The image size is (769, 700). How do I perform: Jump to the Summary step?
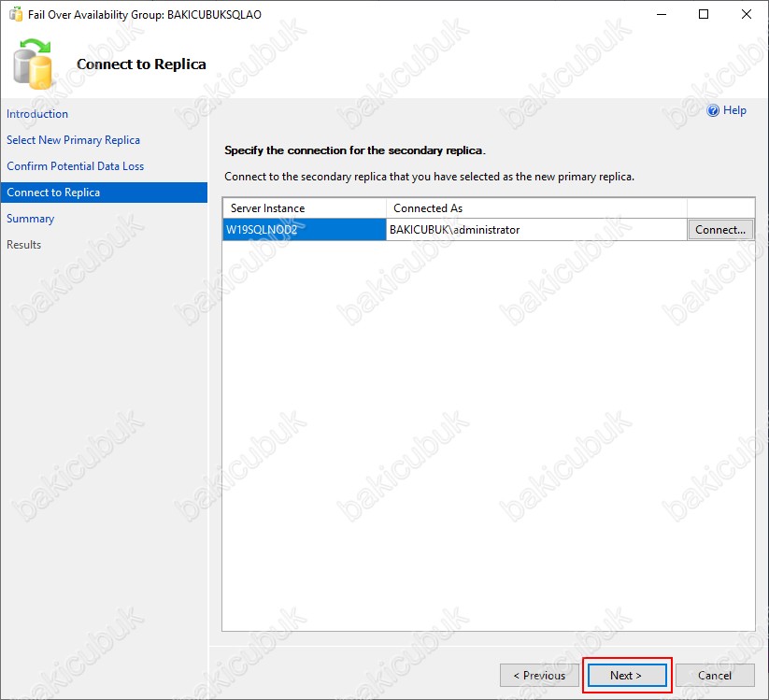tap(31, 219)
